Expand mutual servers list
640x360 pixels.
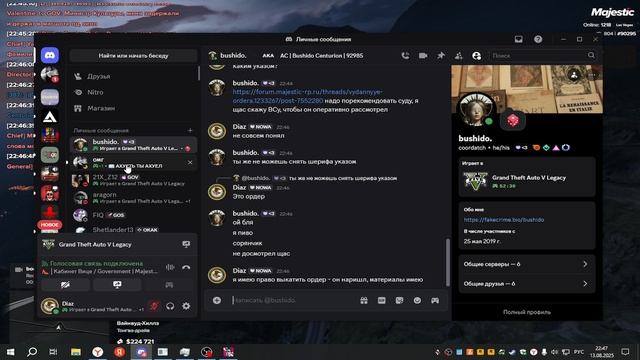pyautogui.click(x=527, y=264)
